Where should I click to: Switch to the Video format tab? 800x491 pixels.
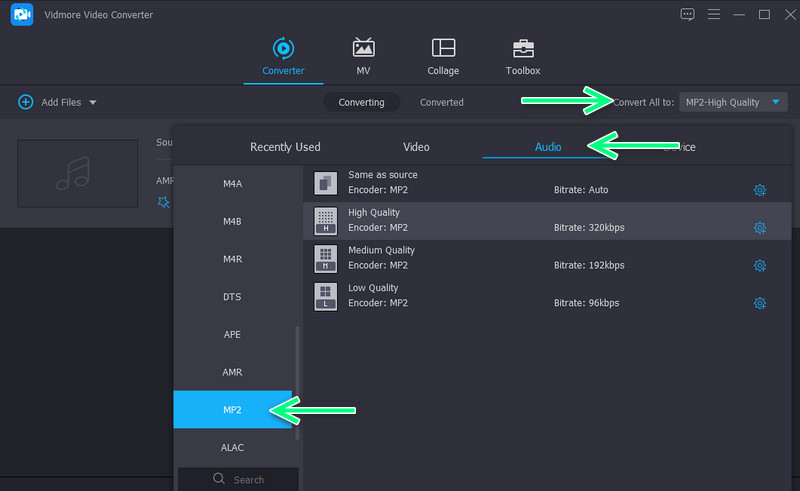click(x=416, y=147)
